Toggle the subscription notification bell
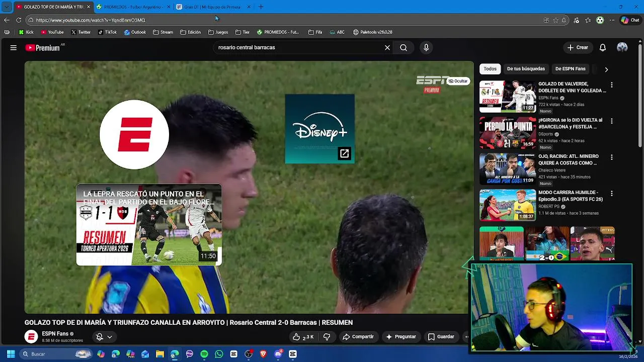 tap(100, 337)
